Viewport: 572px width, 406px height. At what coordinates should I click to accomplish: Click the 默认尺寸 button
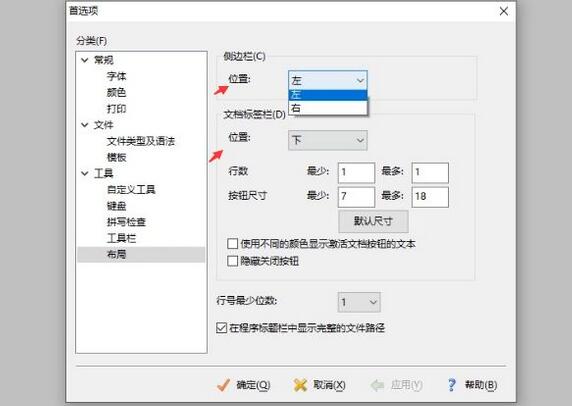coord(373,221)
